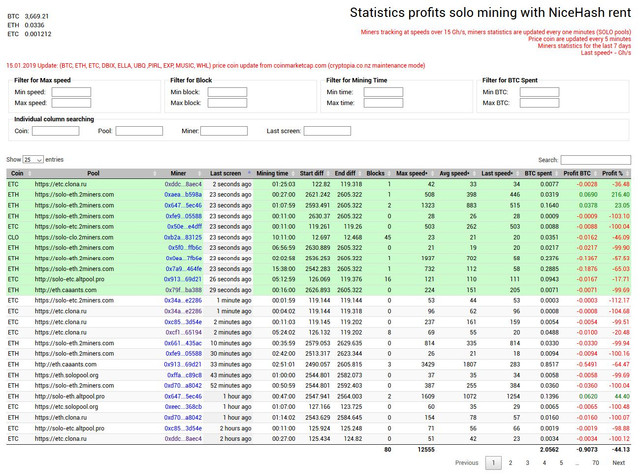Open miner link 0xaea...b598a
Viewport: 640px width, 474px height.
[x=183, y=195]
